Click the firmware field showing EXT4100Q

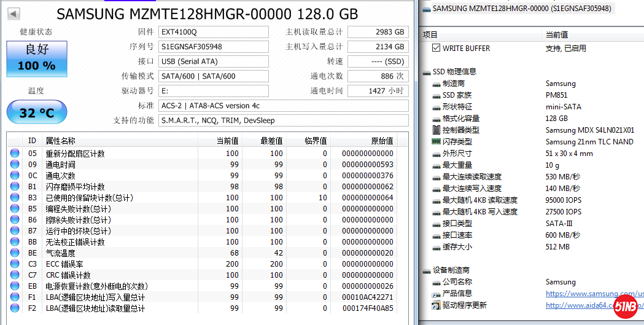coord(213,32)
